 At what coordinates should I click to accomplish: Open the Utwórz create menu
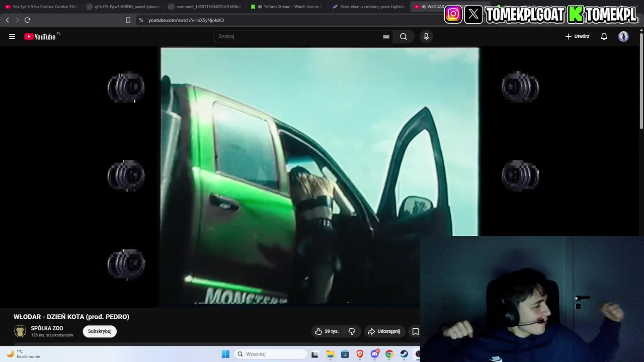[577, 36]
